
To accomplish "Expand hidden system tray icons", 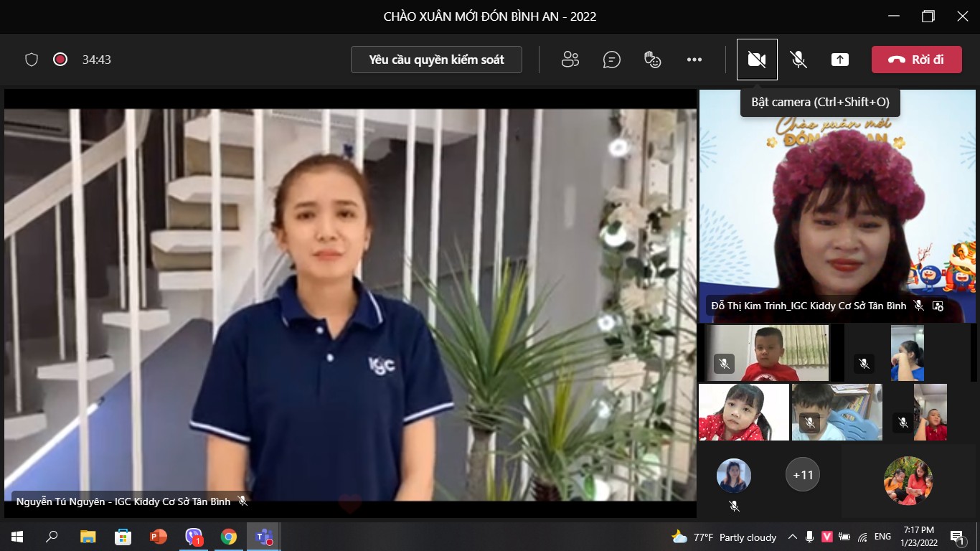I will (792, 537).
